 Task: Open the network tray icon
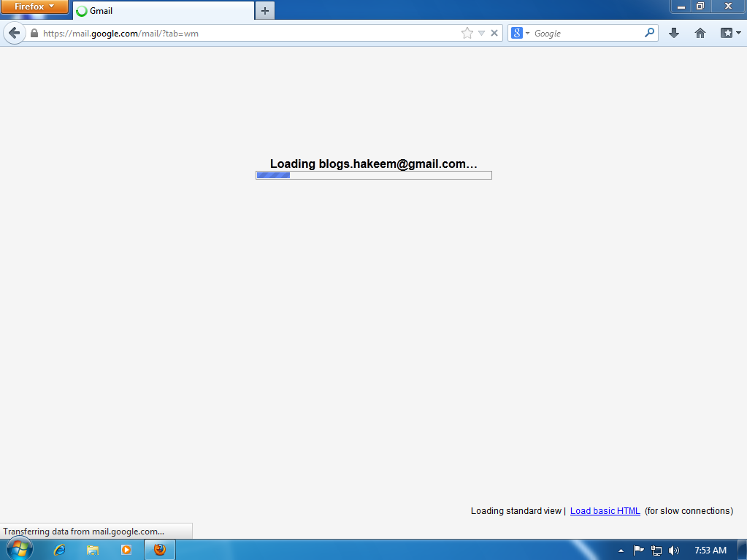656,551
